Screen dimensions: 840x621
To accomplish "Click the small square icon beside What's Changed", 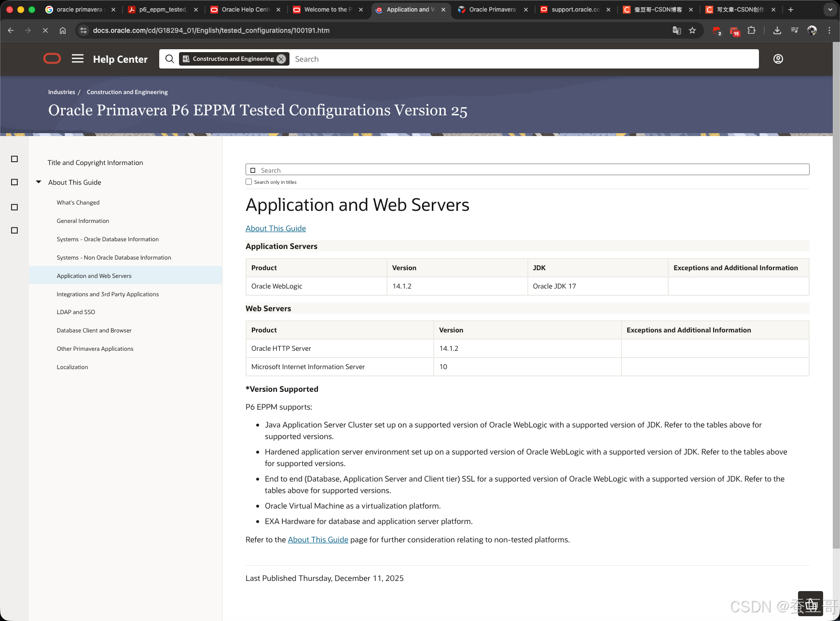I will pyautogui.click(x=14, y=207).
